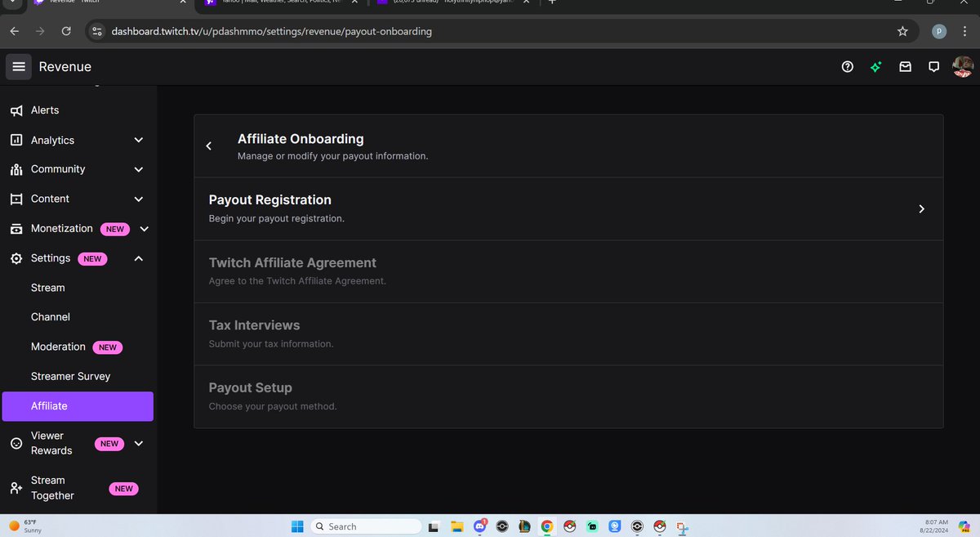The width and height of the screenshot is (980, 537).
Task: Click the green sparkle icon in header
Action: tap(876, 67)
